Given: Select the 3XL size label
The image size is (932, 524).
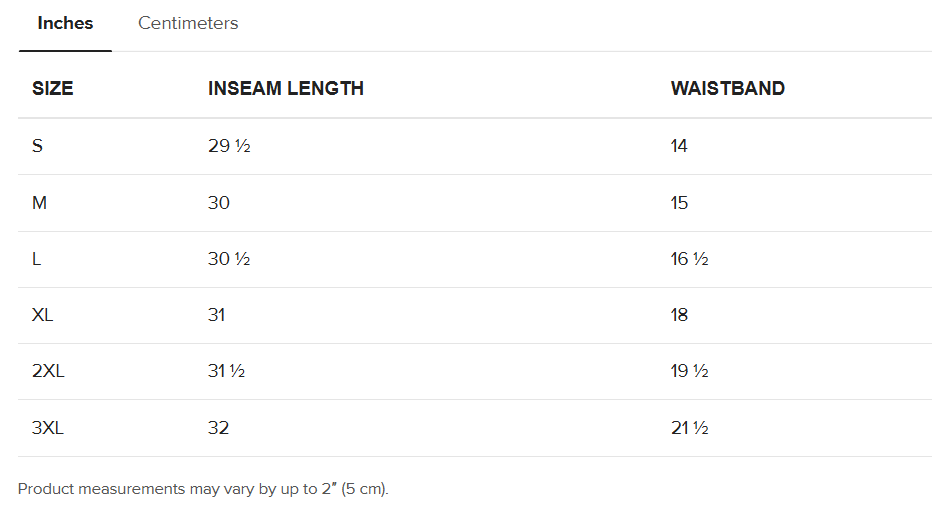Looking at the screenshot, I should pos(48,428).
